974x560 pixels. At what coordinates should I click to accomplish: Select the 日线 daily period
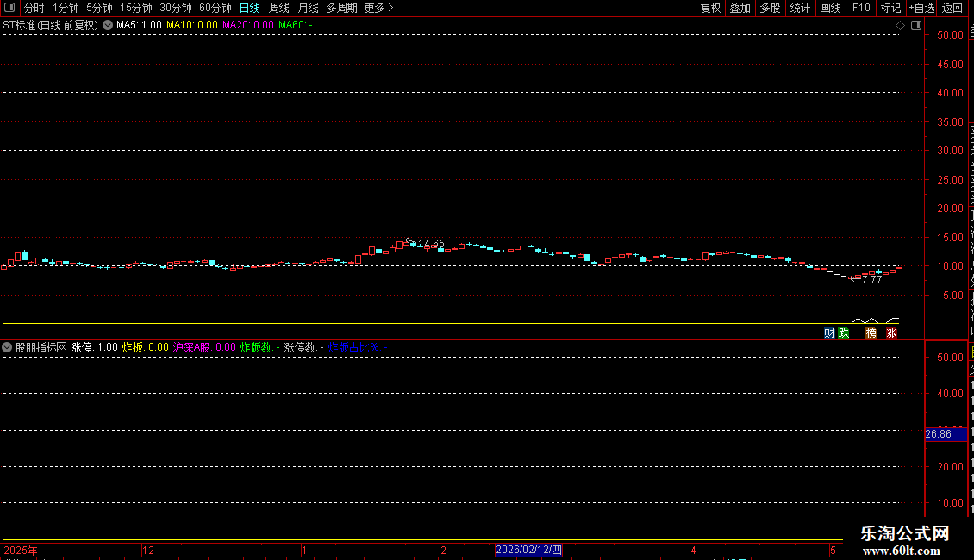point(250,8)
